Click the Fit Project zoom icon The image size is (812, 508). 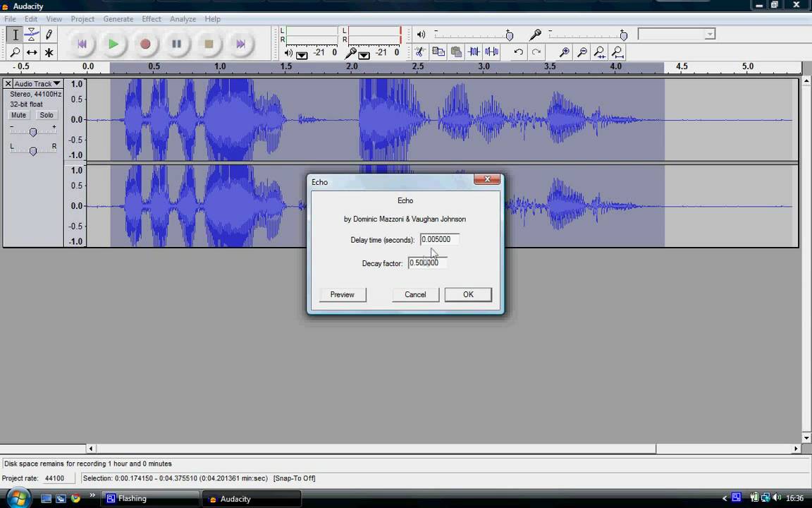[617, 52]
